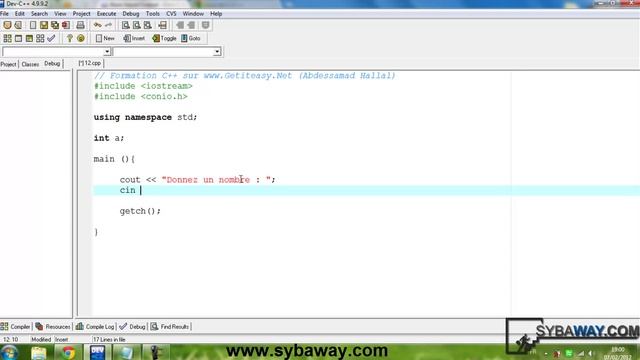Click the Dev-C++ taskbar button
This screenshot has height=360, width=640.
coord(98,352)
